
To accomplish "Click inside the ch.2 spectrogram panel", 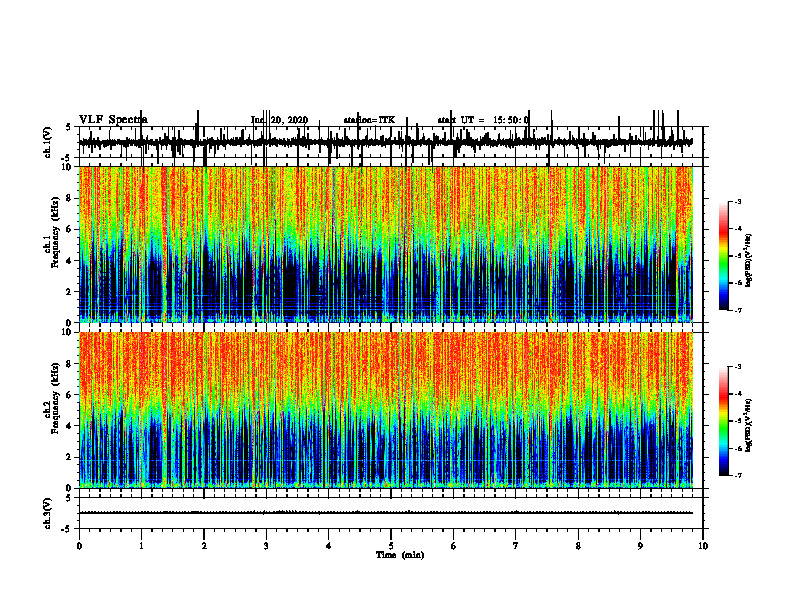I will click(x=385, y=410).
